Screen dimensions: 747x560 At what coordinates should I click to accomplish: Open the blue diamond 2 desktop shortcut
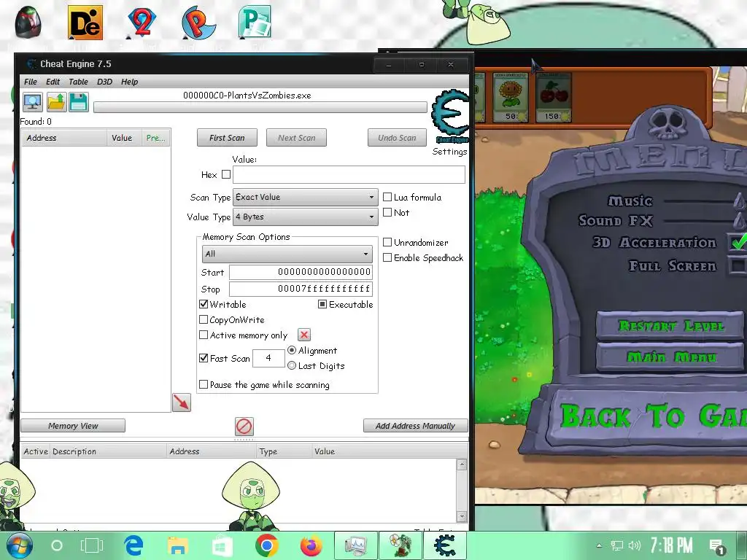[x=142, y=23]
